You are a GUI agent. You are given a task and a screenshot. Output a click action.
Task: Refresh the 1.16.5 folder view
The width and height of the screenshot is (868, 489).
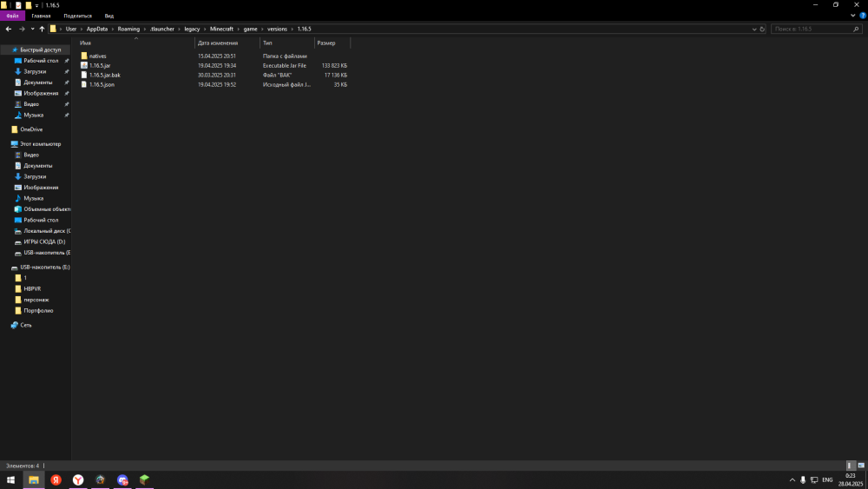click(x=762, y=29)
